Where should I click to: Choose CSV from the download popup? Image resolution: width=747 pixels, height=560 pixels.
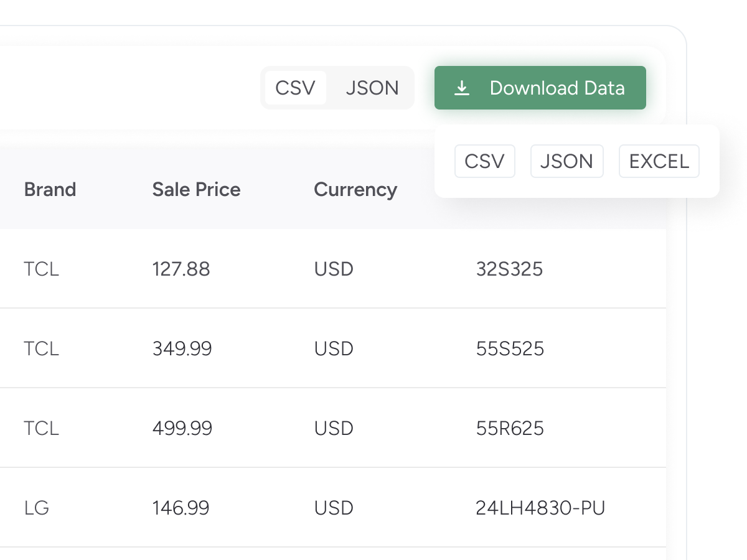coord(484,161)
